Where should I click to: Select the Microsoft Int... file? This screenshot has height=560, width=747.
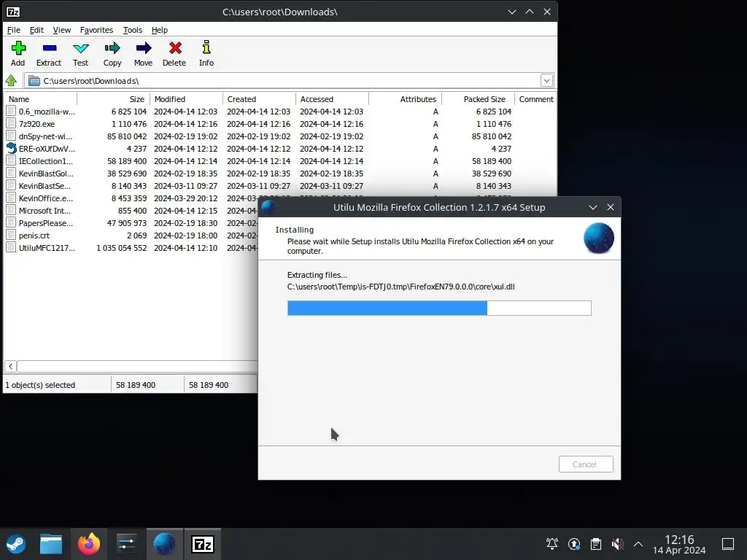[44, 211]
